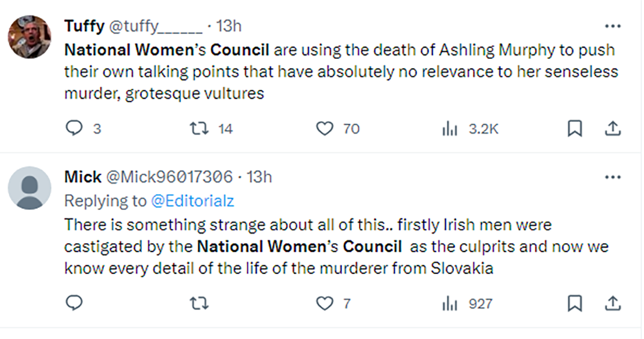Open Mick's default avatar
Image resolution: width=644 pixels, height=339 pixels.
30,188
